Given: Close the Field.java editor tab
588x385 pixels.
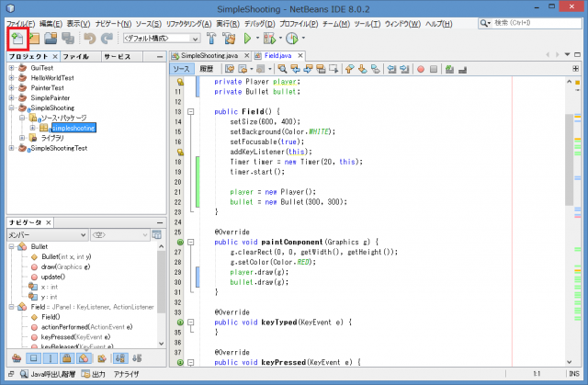Looking at the screenshot, I should (300, 55).
